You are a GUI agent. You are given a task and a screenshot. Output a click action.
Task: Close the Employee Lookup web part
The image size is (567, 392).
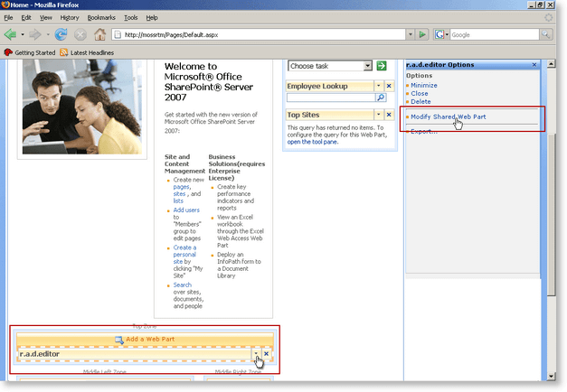389,86
